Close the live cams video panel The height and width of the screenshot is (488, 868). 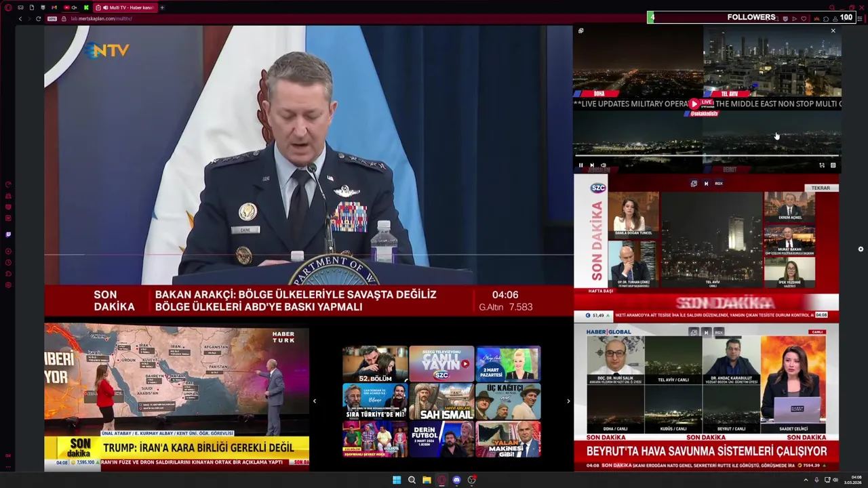coord(833,30)
